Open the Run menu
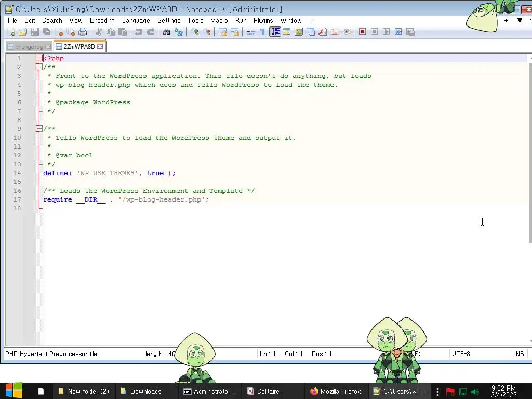 tap(241, 20)
